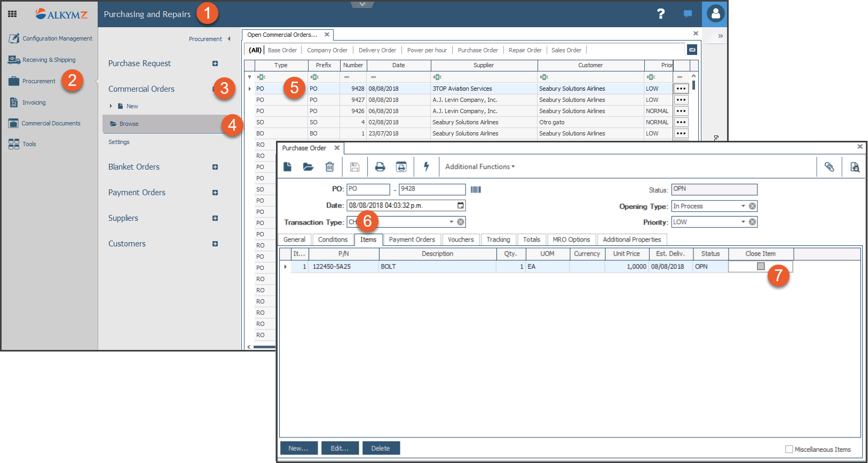The image size is (868, 463).
Task: Switch to MRO Options tab
Action: coord(571,240)
